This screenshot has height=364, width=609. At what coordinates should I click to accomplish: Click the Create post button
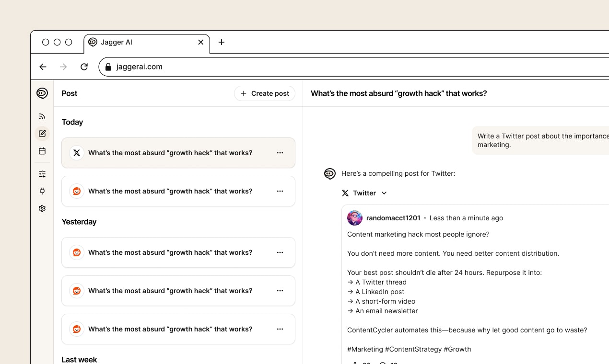[265, 93]
